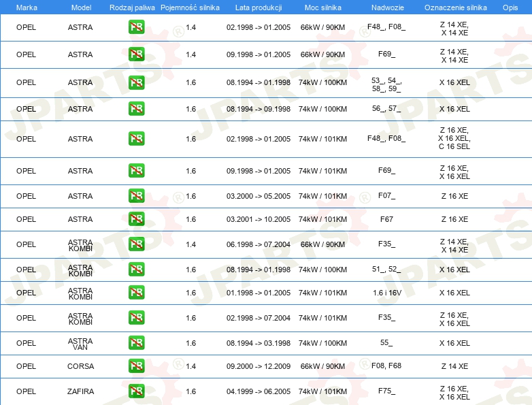Screen dimensions: 532x405
Task: Click the body code 'F75_'
Action: pos(387,391)
